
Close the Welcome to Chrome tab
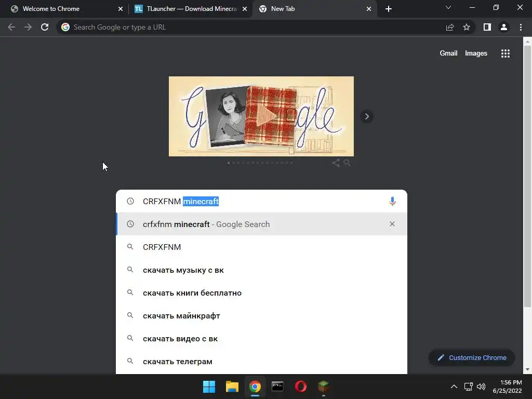pyautogui.click(x=121, y=9)
